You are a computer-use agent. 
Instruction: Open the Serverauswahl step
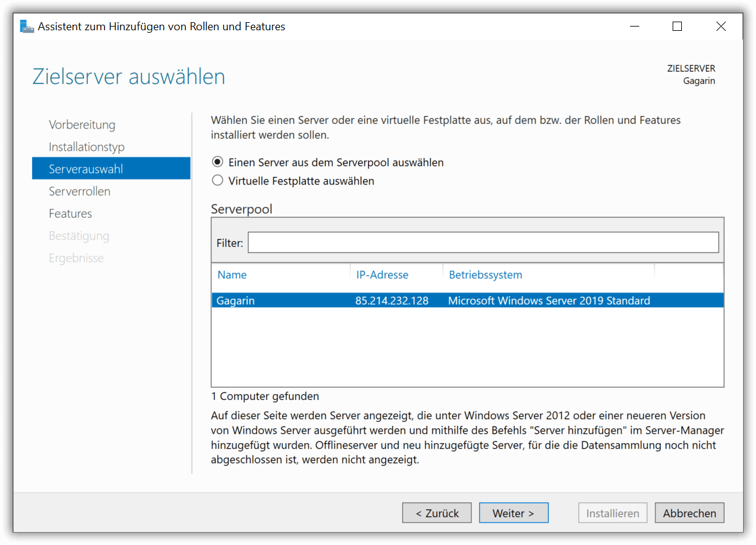coord(111,168)
